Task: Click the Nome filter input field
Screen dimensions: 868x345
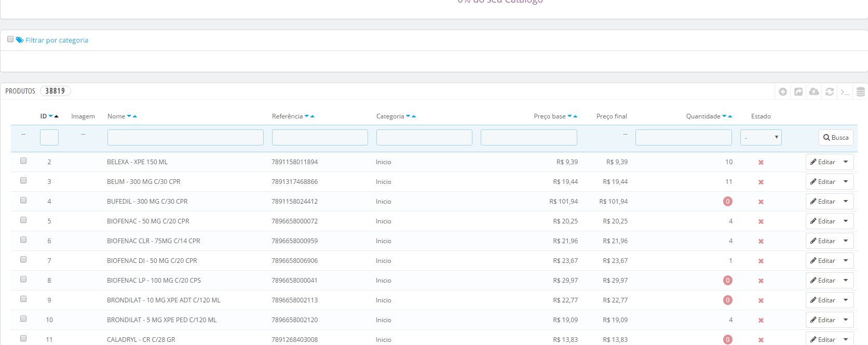Action: pos(185,138)
